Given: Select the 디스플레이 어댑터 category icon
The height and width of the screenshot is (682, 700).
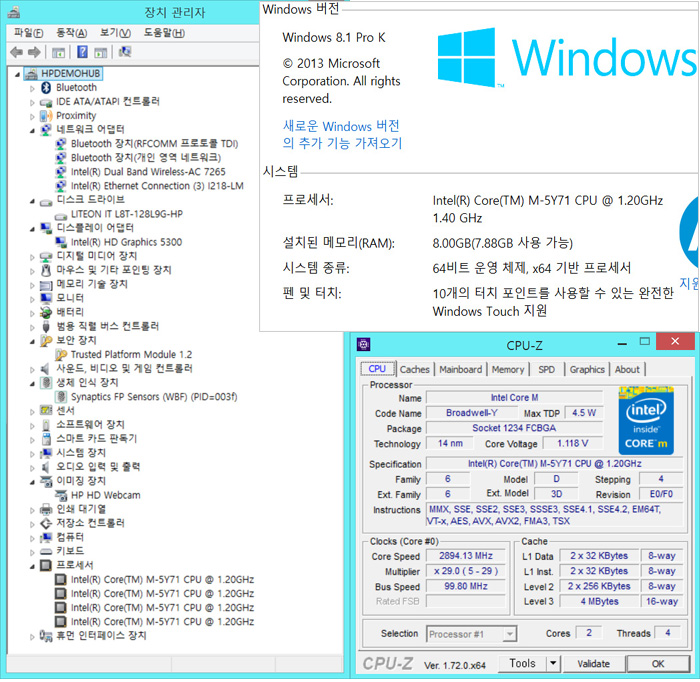Looking at the screenshot, I should pyautogui.click(x=46, y=228).
